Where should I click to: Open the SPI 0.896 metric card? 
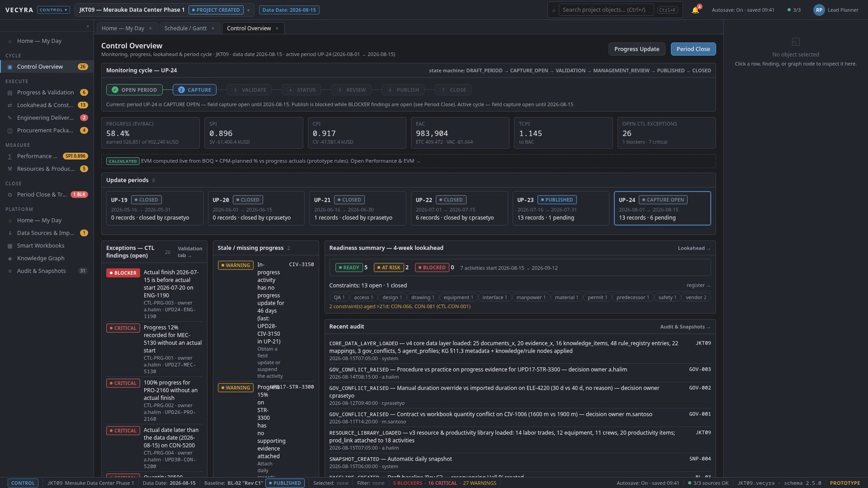[254, 133]
